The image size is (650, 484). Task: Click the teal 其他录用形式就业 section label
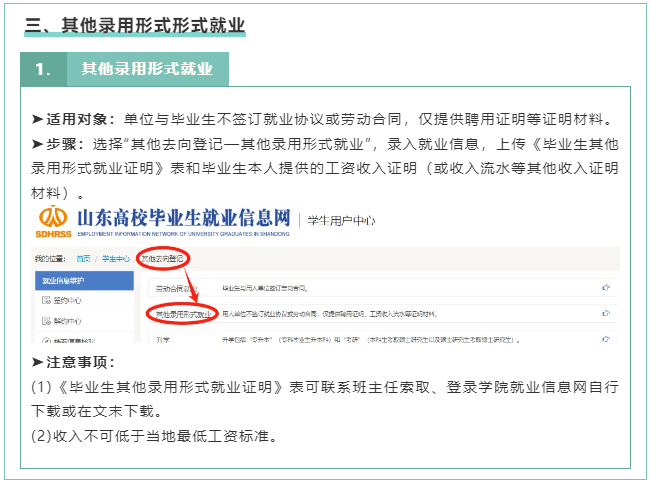point(147,69)
